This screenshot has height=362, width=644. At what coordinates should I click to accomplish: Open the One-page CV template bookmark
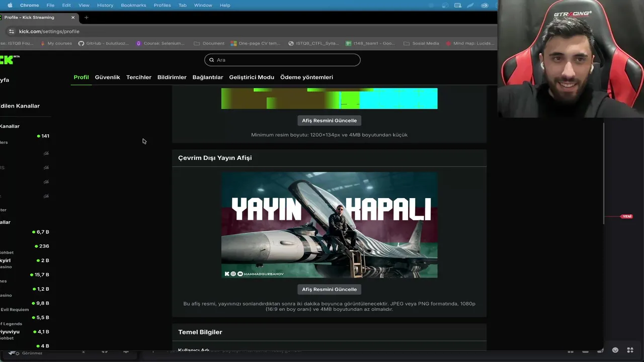click(x=256, y=43)
